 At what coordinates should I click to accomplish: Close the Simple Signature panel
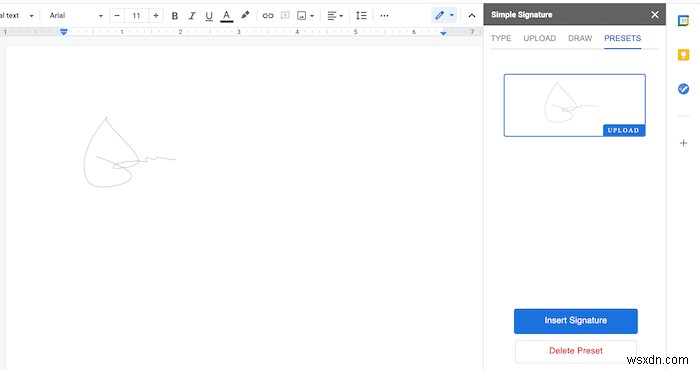(654, 15)
